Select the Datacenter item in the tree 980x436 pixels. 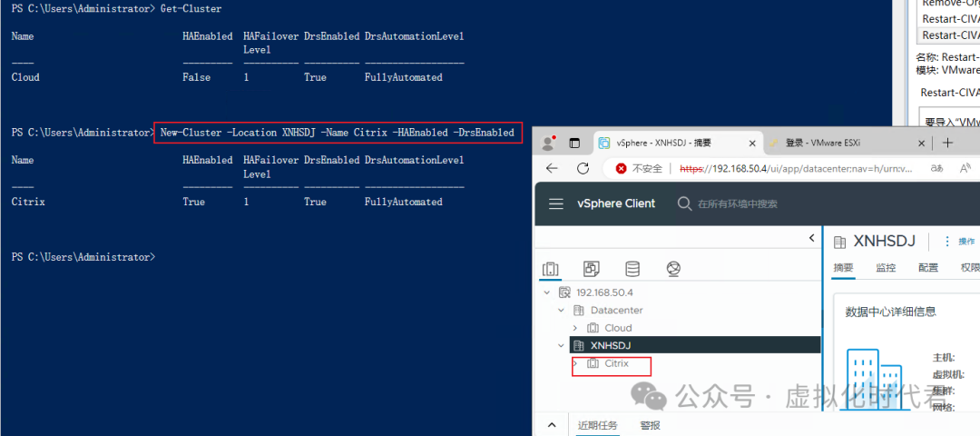coord(616,311)
